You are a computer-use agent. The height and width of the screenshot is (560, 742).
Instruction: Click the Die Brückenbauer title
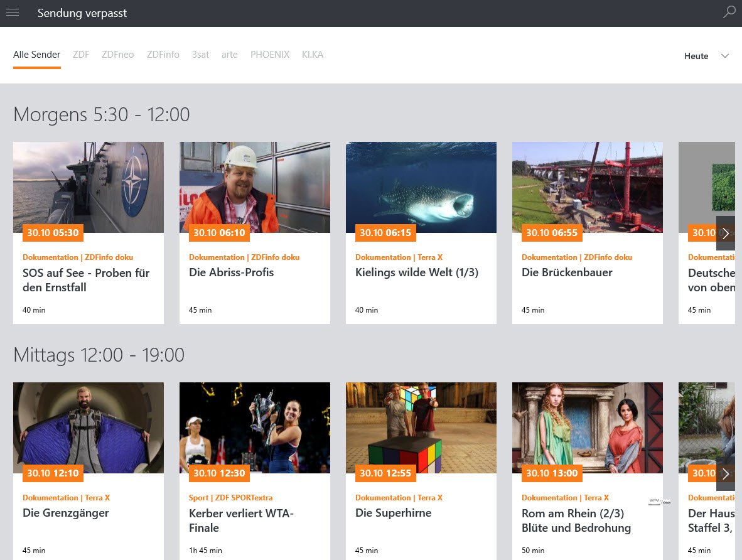[567, 272]
